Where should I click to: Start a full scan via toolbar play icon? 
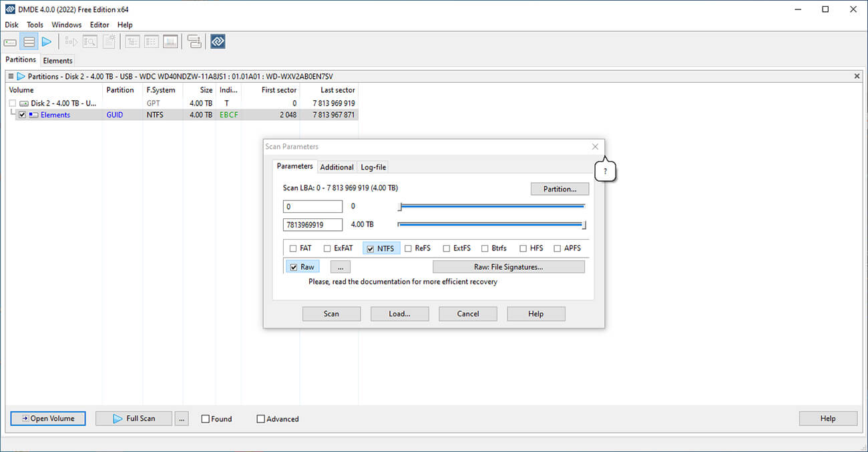(47, 41)
